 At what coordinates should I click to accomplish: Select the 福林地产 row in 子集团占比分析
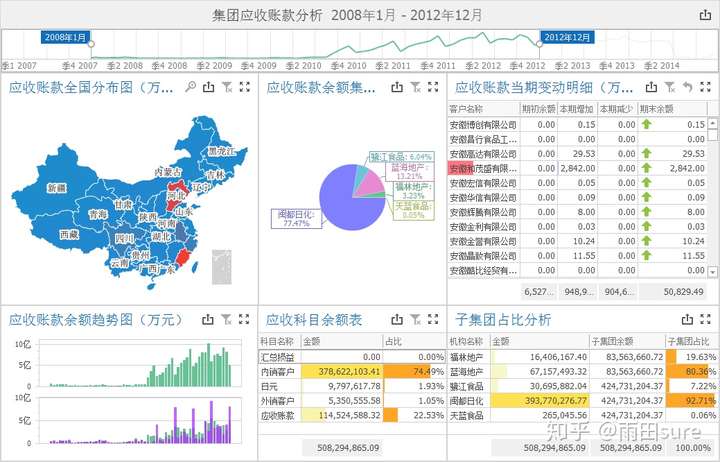(x=582, y=357)
